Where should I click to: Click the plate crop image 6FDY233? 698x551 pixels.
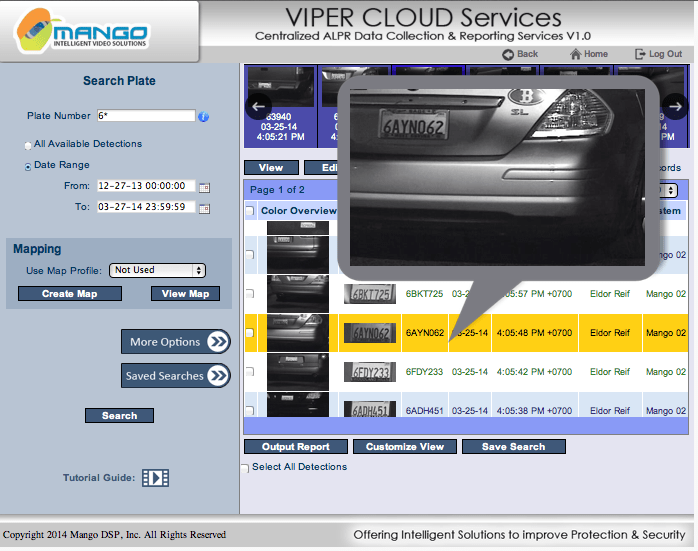pyautogui.click(x=370, y=372)
